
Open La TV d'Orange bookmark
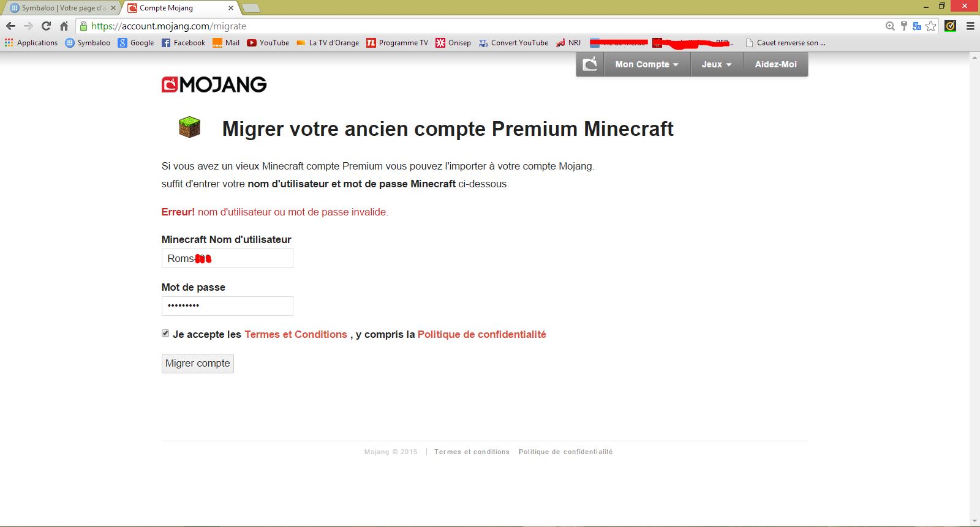coord(328,43)
